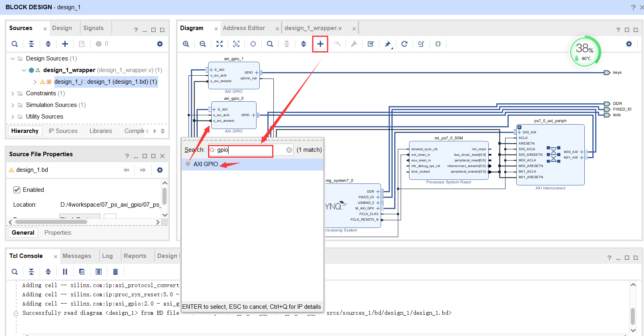Expand the GPIO interface on axi_gpio_1

click(257, 72)
